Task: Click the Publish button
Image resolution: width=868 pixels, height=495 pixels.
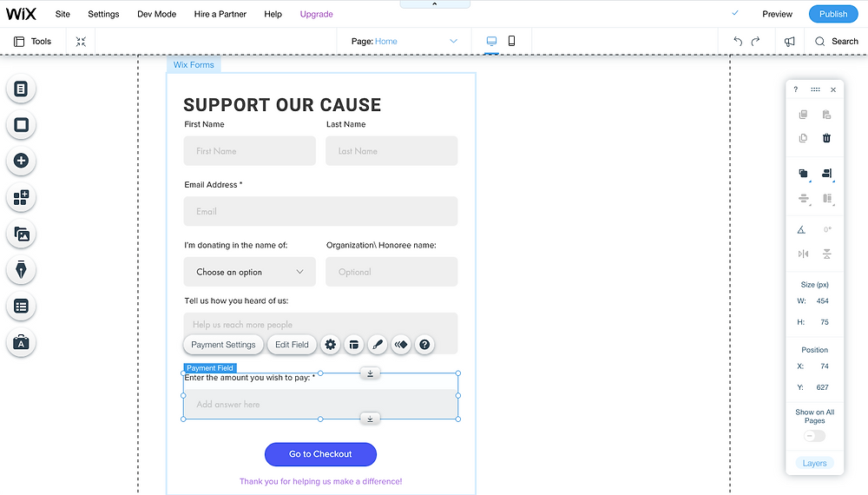Action: [x=833, y=14]
